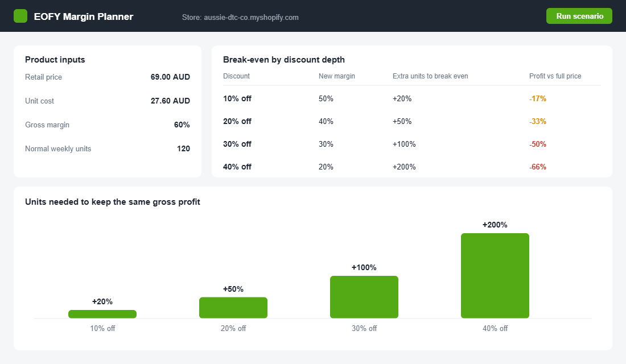Click the EOFY Margin Planner title
Image resolution: width=626 pixels, height=364 pixels.
(84, 16)
